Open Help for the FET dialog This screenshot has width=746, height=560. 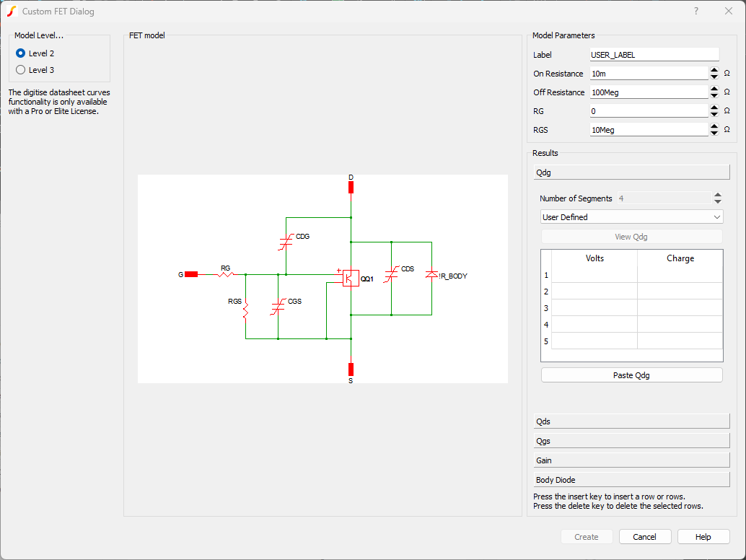click(703, 537)
